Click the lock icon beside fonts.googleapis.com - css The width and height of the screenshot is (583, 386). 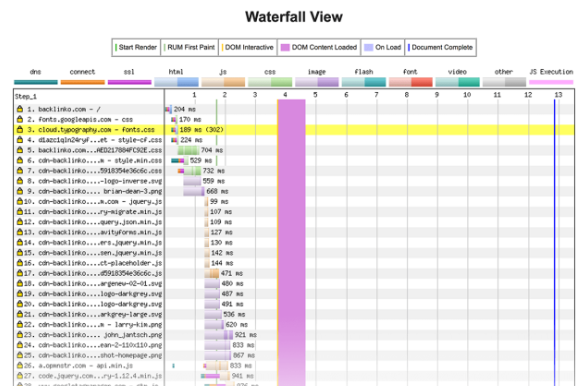[20, 119]
